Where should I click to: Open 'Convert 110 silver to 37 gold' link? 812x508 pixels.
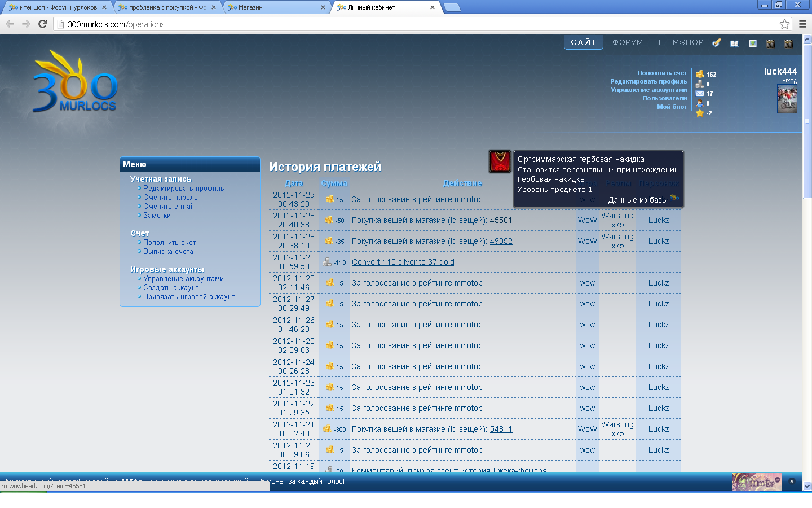(403, 262)
